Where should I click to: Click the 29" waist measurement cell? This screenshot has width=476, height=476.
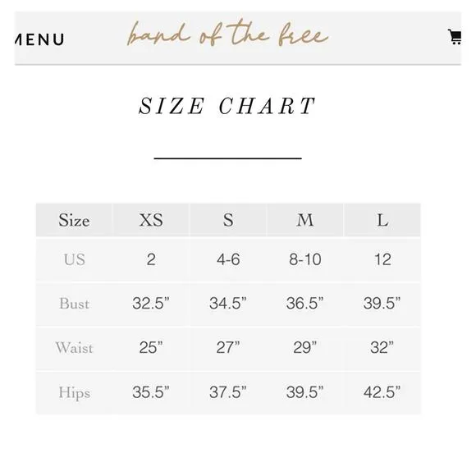point(305,348)
